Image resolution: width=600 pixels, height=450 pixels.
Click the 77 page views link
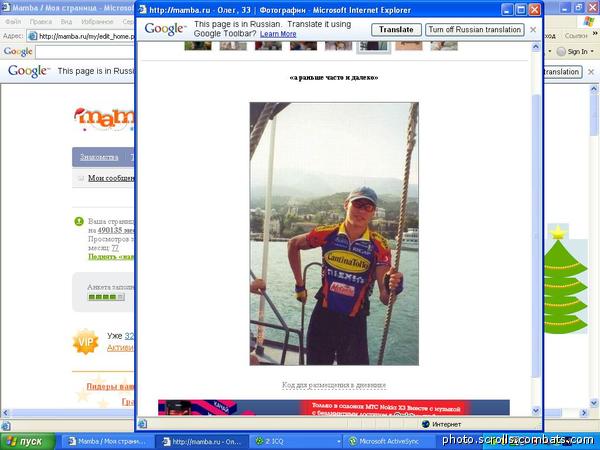[x=115, y=248]
